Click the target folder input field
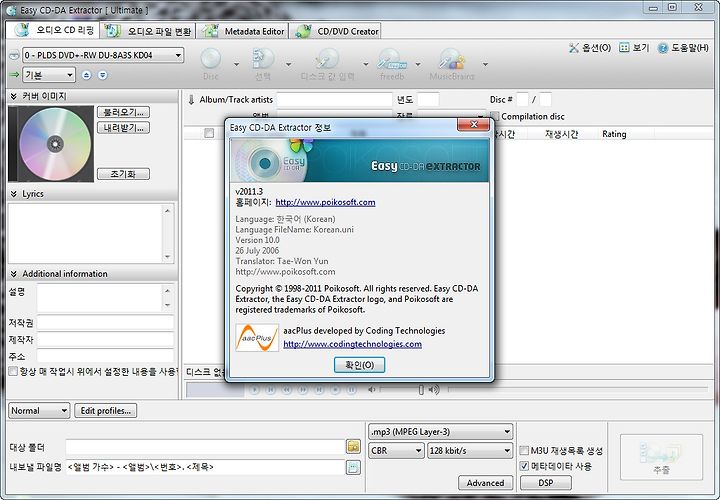720x500 pixels. 205,446
